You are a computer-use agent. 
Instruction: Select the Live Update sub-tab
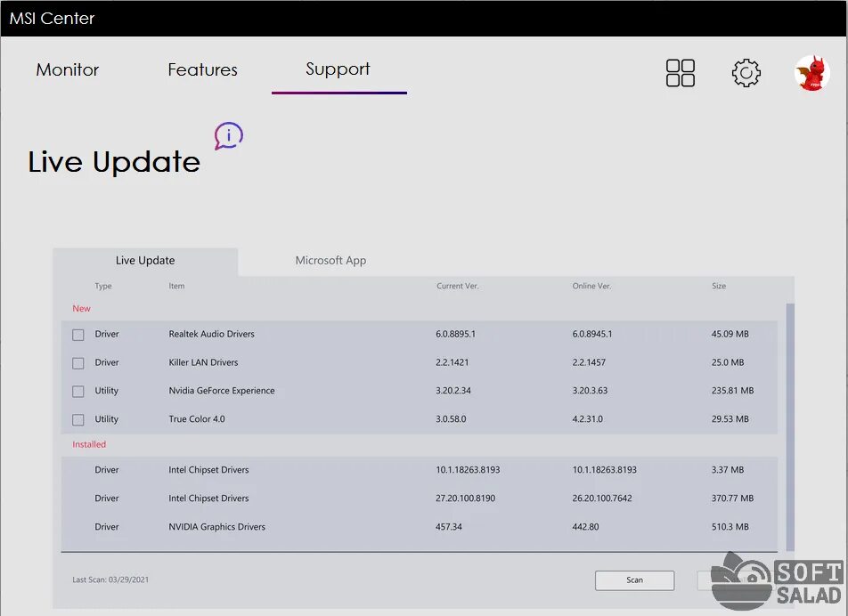(145, 261)
